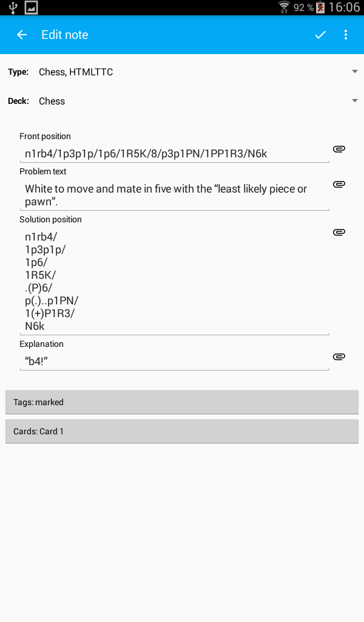Screen dimensions: 364x622
Task: Open the overflow menu on the toolbar
Action: pos(346,35)
